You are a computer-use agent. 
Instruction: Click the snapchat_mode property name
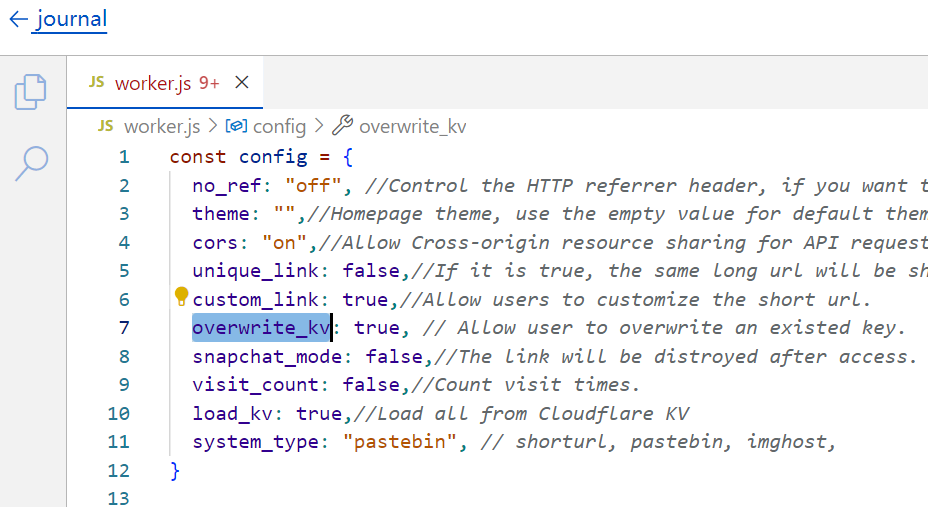(x=267, y=357)
